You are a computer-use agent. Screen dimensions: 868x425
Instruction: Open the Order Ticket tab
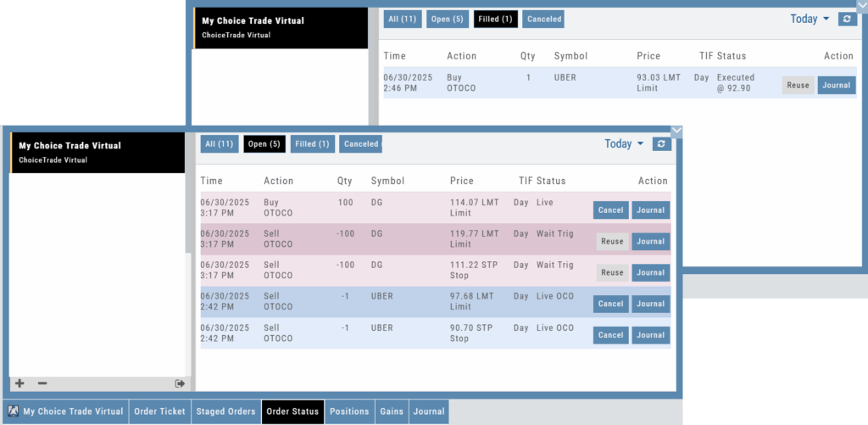[159, 411]
